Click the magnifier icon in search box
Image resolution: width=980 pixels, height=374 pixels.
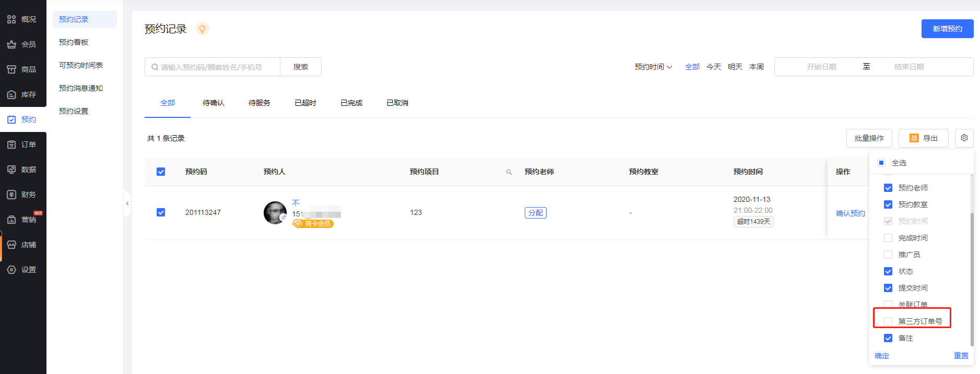pyautogui.click(x=155, y=67)
